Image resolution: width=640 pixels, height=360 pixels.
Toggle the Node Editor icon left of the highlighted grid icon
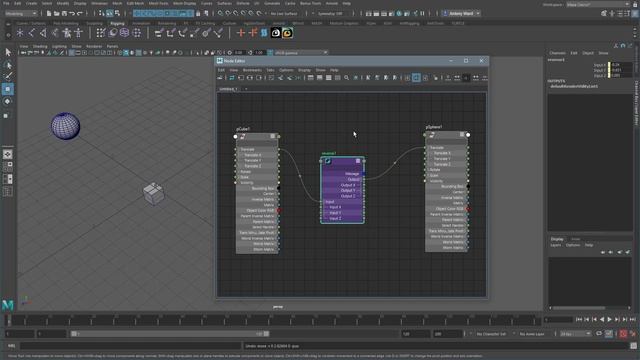407,78
